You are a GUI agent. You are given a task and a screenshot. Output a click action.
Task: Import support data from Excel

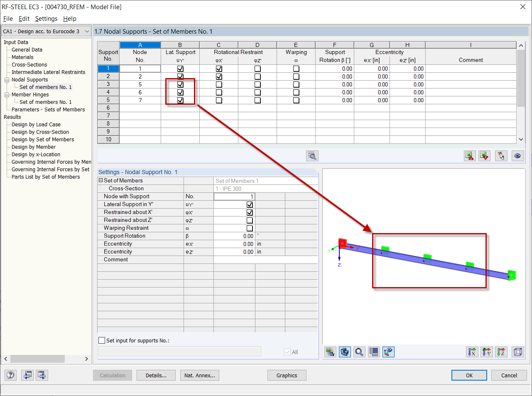[x=484, y=155]
